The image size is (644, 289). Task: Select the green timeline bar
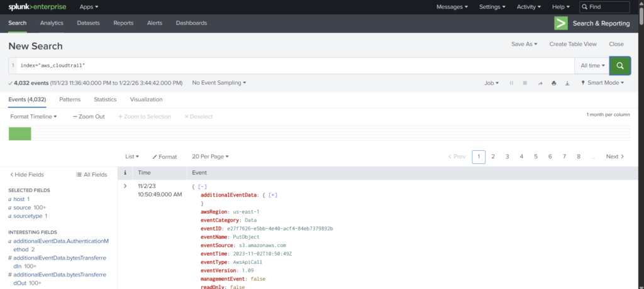click(19, 133)
